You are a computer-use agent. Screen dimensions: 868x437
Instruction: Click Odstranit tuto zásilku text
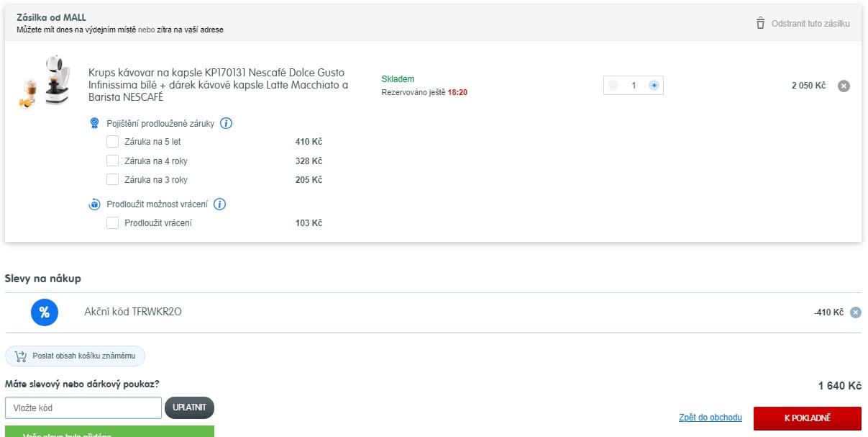[x=810, y=24]
